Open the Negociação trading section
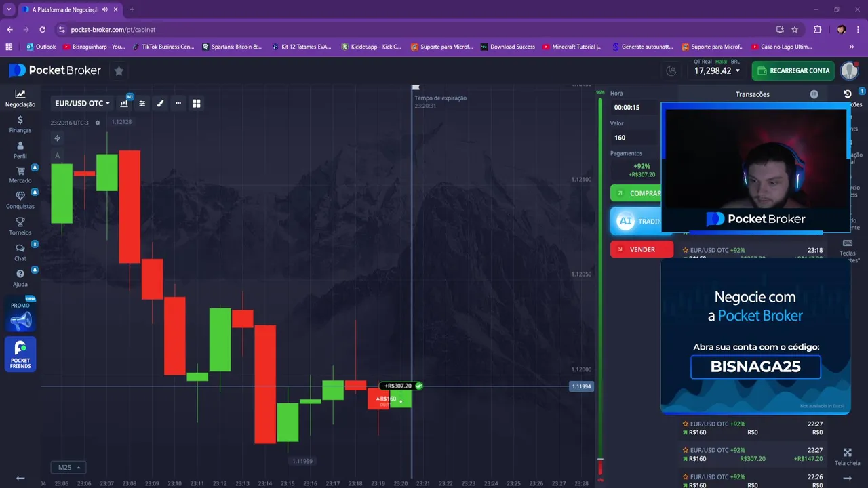The width and height of the screenshot is (868, 488). tap(20, 99)
